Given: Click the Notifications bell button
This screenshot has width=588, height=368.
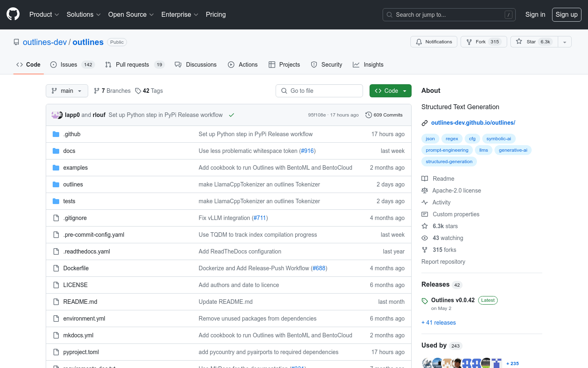Looking at the screenshot, I should point(434,42).
